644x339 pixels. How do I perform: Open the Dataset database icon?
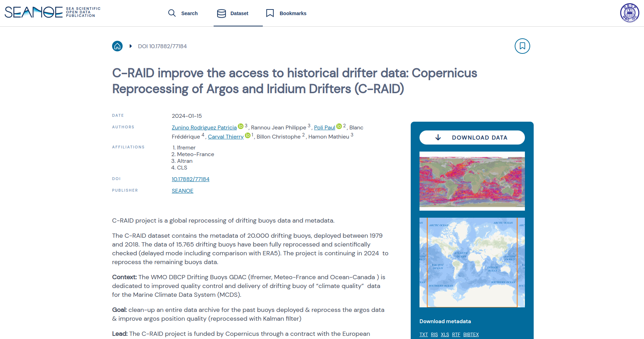[x=221, y=13]
